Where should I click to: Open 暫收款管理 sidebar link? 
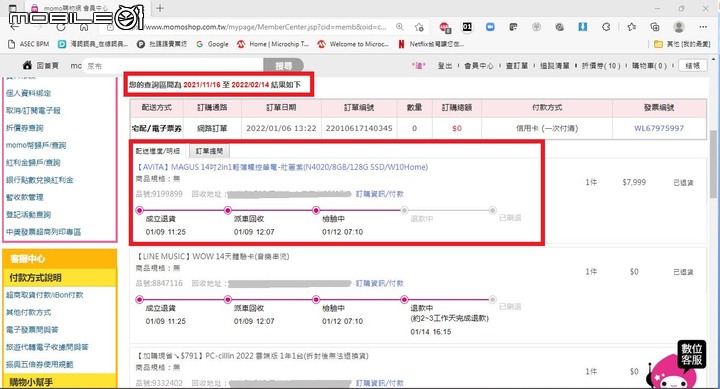click(24, 197)
